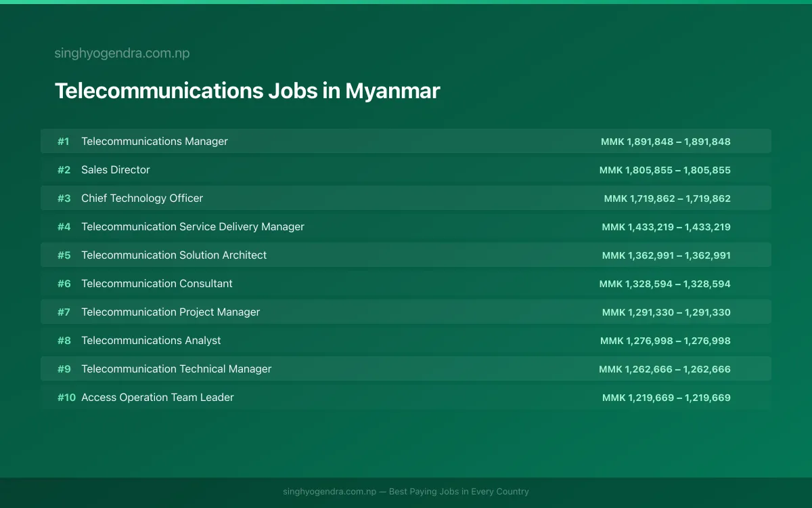Click salary MMK 1,805,855 – 1,805,855

[x=665, y=170]
